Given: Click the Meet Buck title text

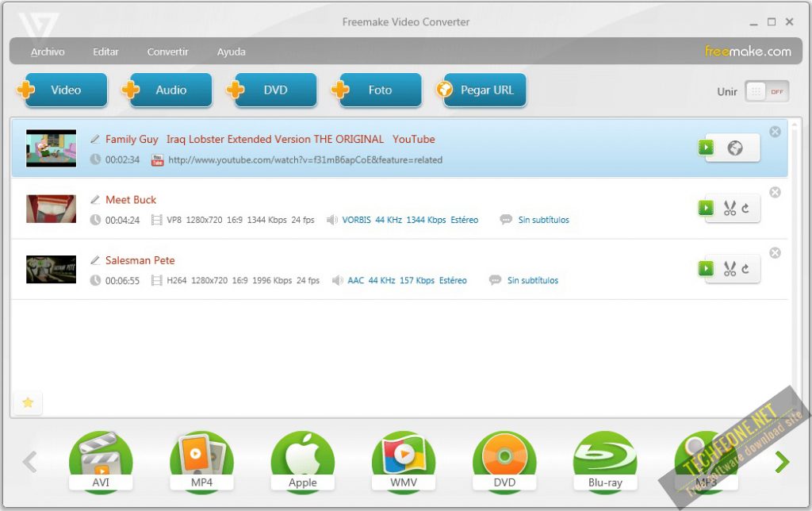Looking at the screenshot, I should tap(131, 199).
